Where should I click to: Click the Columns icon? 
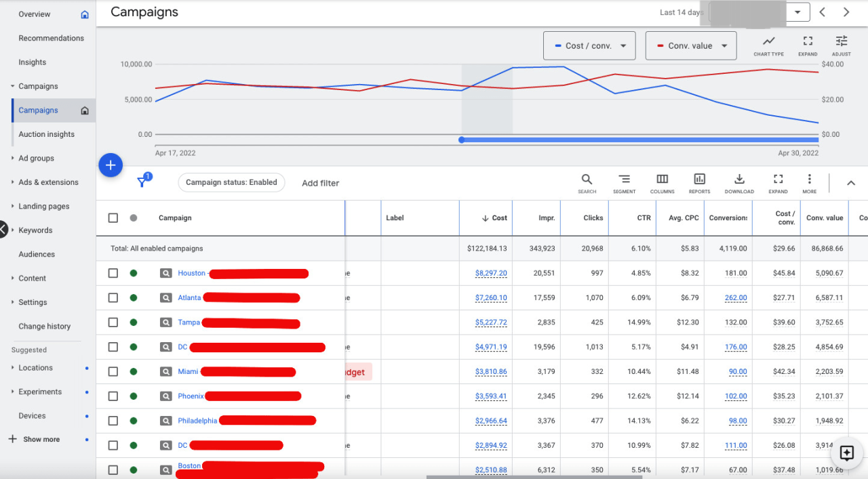coord(662,180)
